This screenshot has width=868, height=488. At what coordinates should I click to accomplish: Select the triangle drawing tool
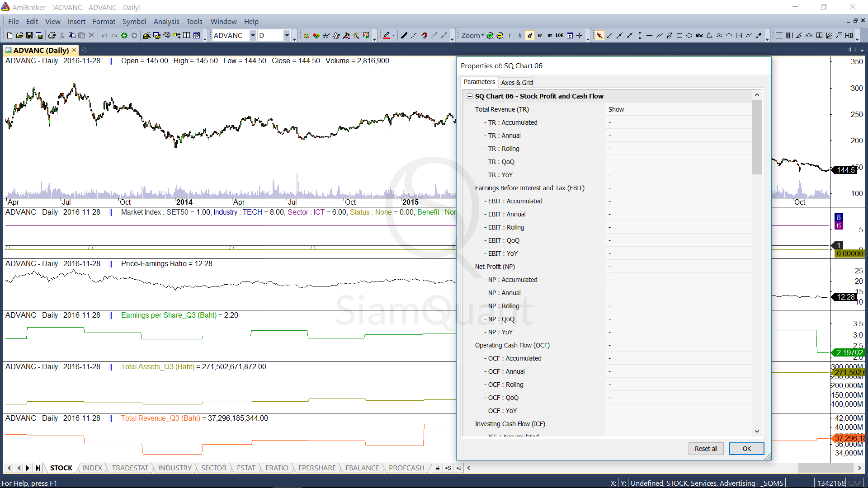(709, 36)
